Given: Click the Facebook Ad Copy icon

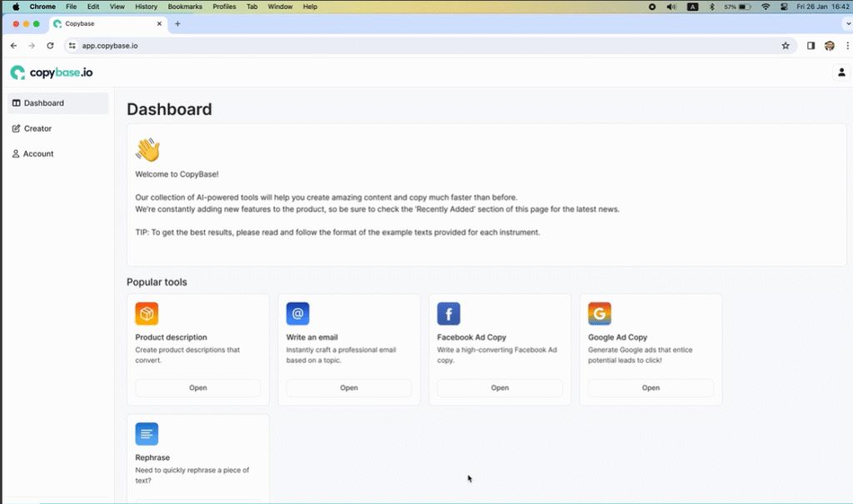Looking at the screenshot, I should point(448,314).
